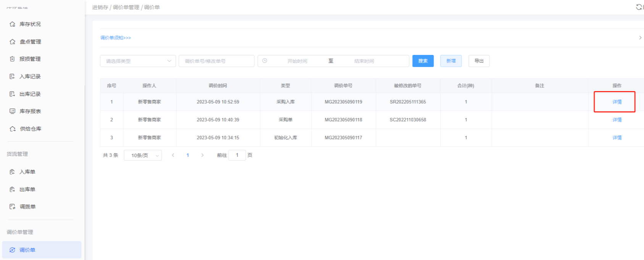Click the 入库记录 sidebar icon
This screenshot has width=644, height=260.
(12, 76)
